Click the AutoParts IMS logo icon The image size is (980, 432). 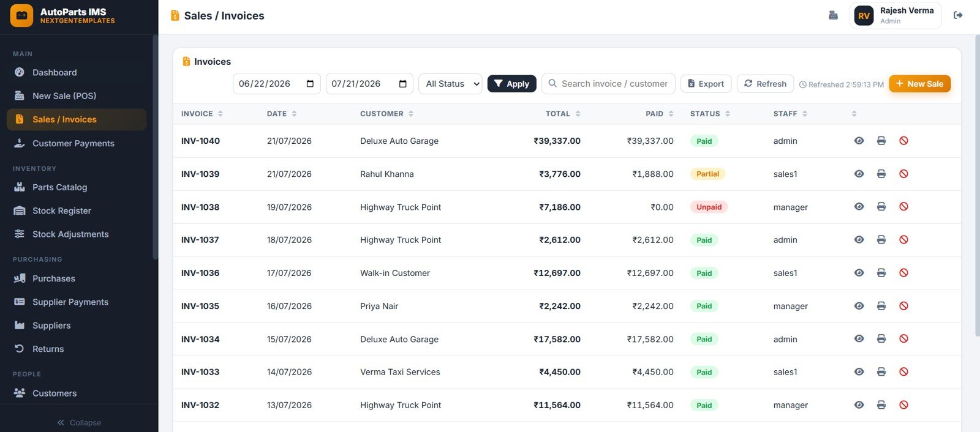click(21, 16)
